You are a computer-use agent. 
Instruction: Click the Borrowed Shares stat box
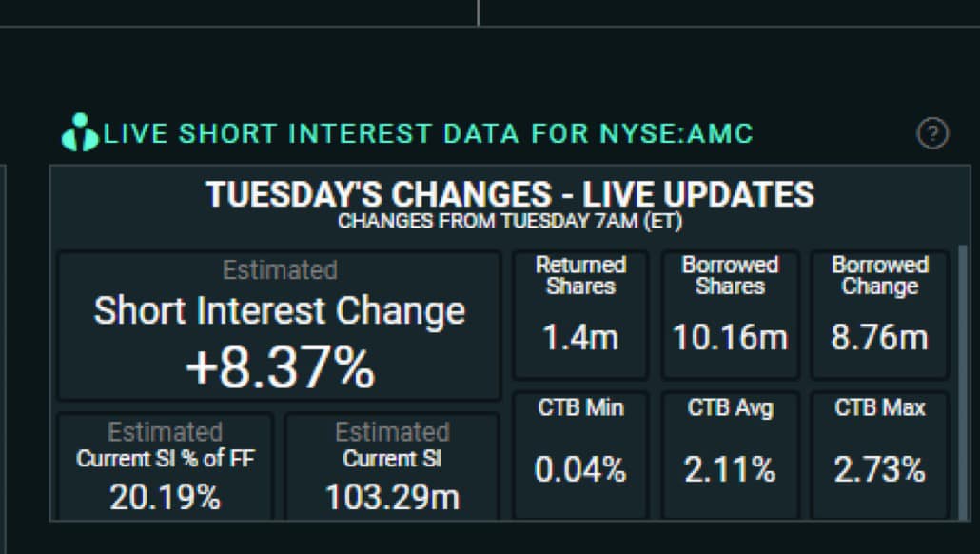[x=730, y=312]
